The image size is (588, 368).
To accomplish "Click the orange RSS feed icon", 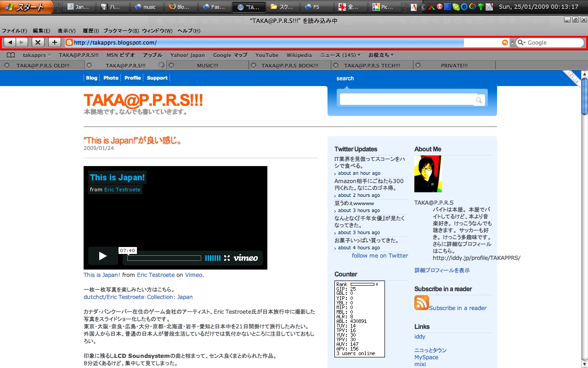I will click(422, 303).
